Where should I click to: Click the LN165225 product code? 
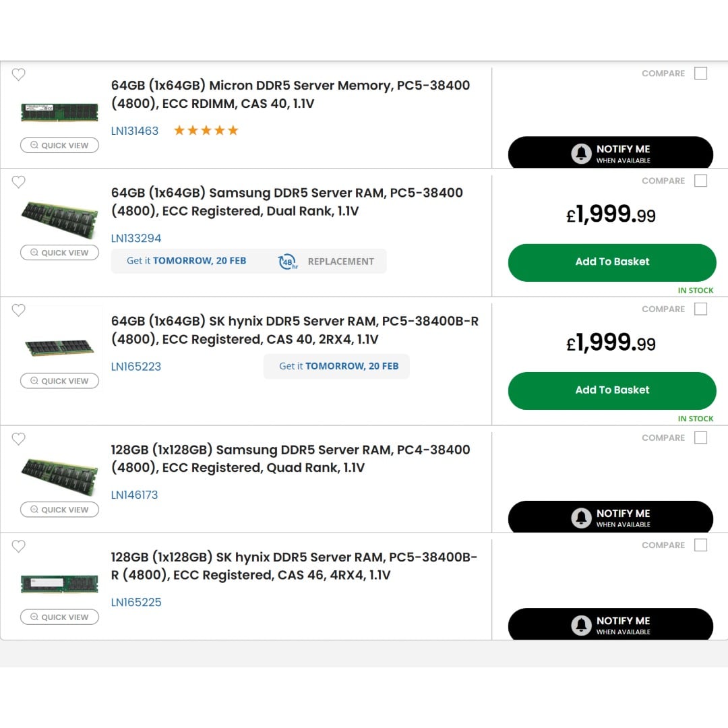click(136, 602)
